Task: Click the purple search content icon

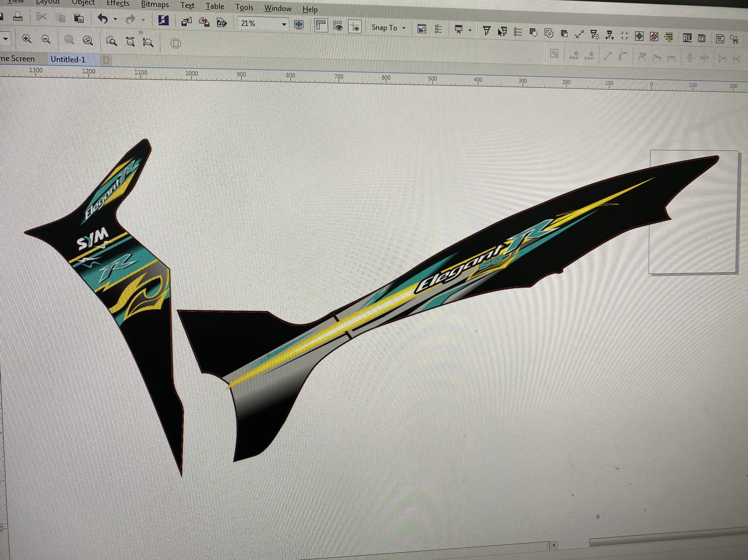Action: (x=163, y=20)
